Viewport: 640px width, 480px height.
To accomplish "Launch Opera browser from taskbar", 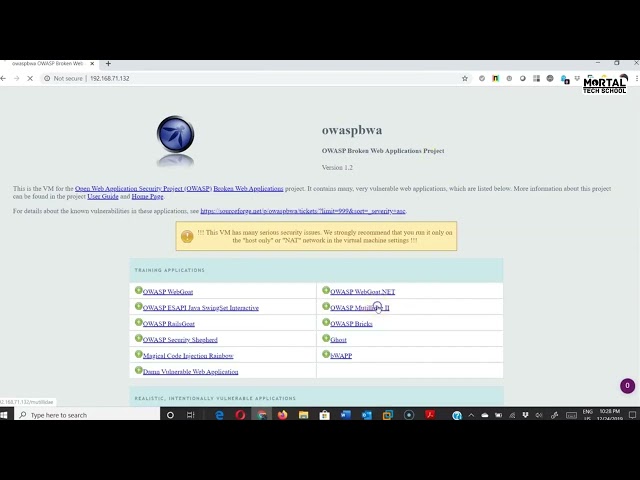I will pyautogui.click(x=240, y=415).
